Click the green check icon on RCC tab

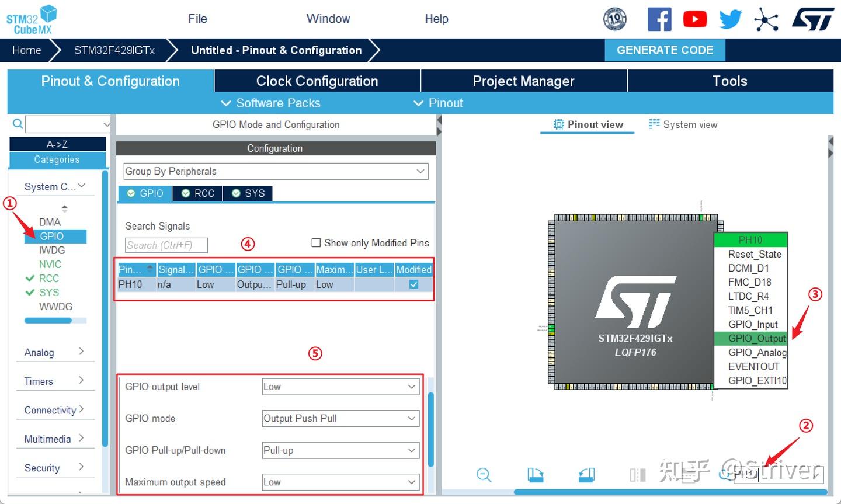coord(186,193)
